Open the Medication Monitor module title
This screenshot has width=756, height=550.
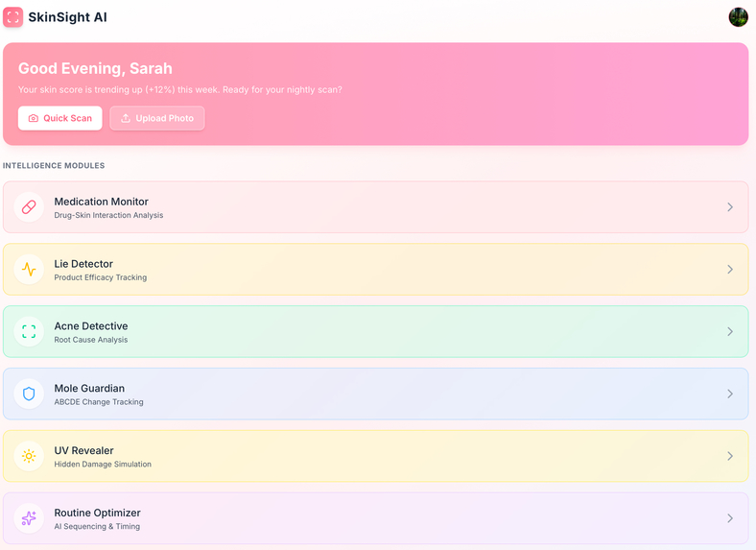[102, 202]
